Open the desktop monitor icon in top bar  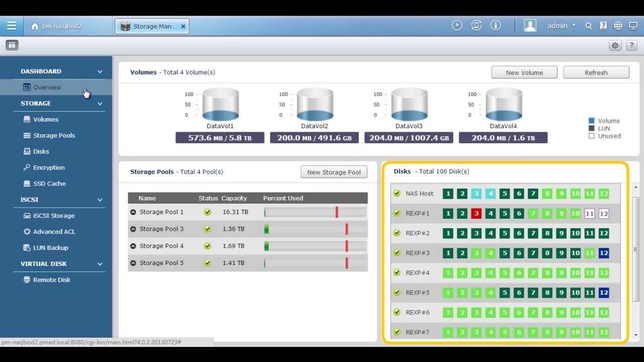point(632,26)
